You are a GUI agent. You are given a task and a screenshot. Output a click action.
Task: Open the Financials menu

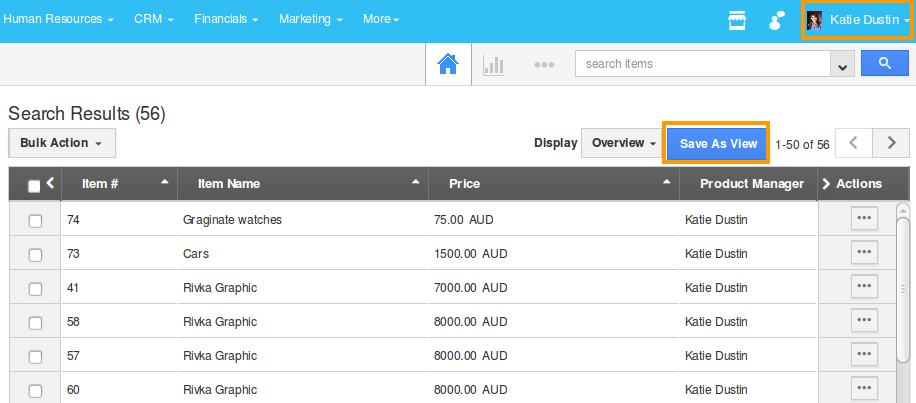point(227,20)
